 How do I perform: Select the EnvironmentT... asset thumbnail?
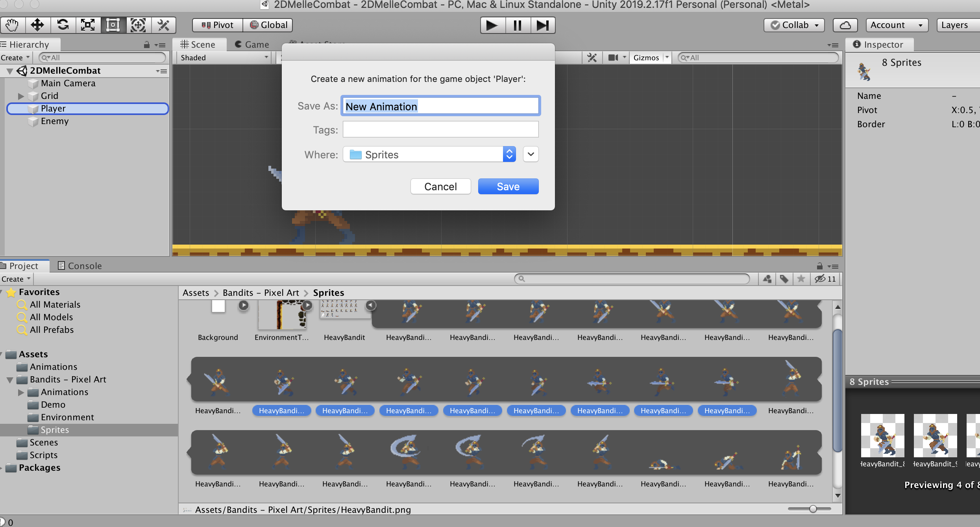pyautogui.click(x=282, y=315)
